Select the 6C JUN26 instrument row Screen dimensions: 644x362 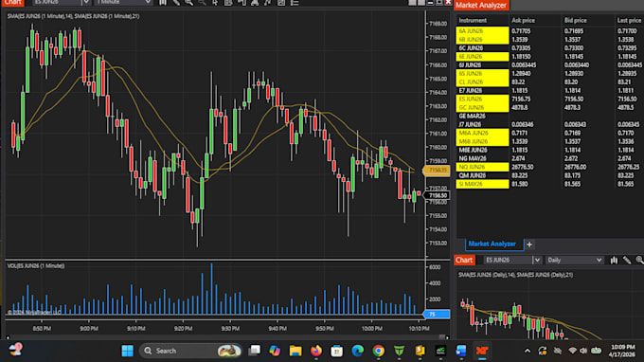549,48
